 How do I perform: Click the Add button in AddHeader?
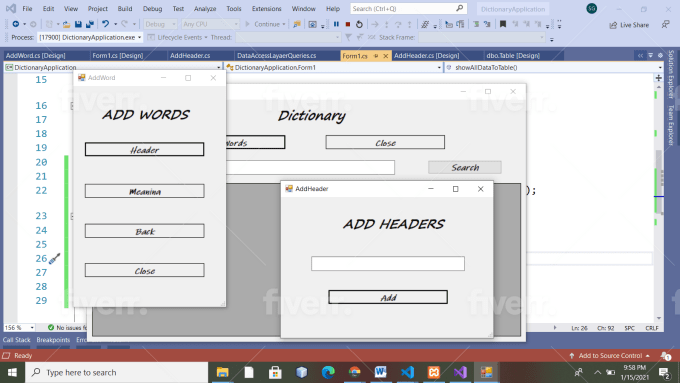point(388,297)
